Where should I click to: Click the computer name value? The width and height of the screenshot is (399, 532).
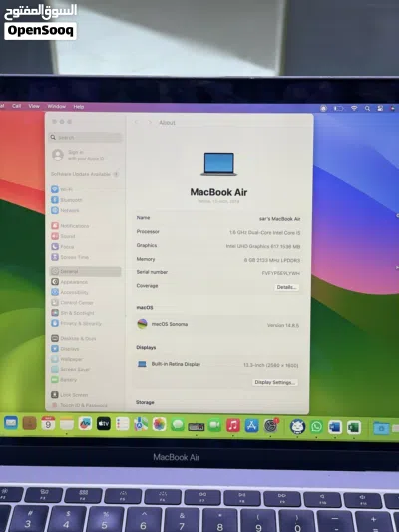click(x=280, y=219)
